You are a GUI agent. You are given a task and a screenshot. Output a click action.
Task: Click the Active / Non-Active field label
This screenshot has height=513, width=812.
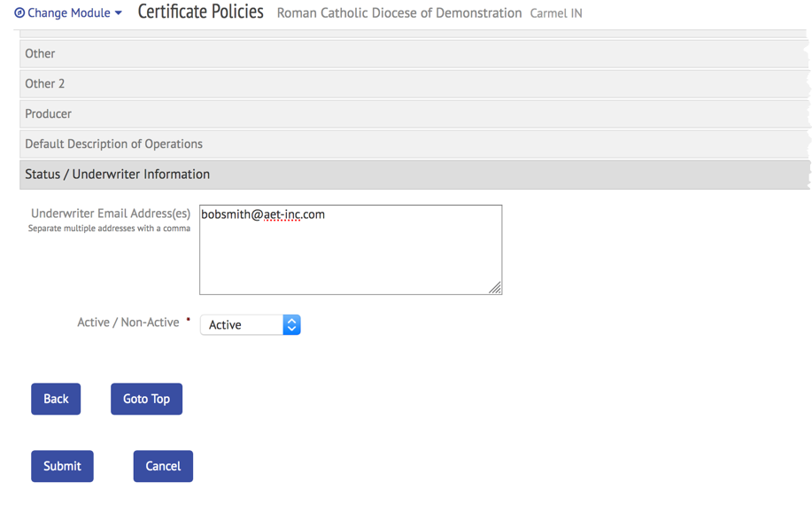128,323
